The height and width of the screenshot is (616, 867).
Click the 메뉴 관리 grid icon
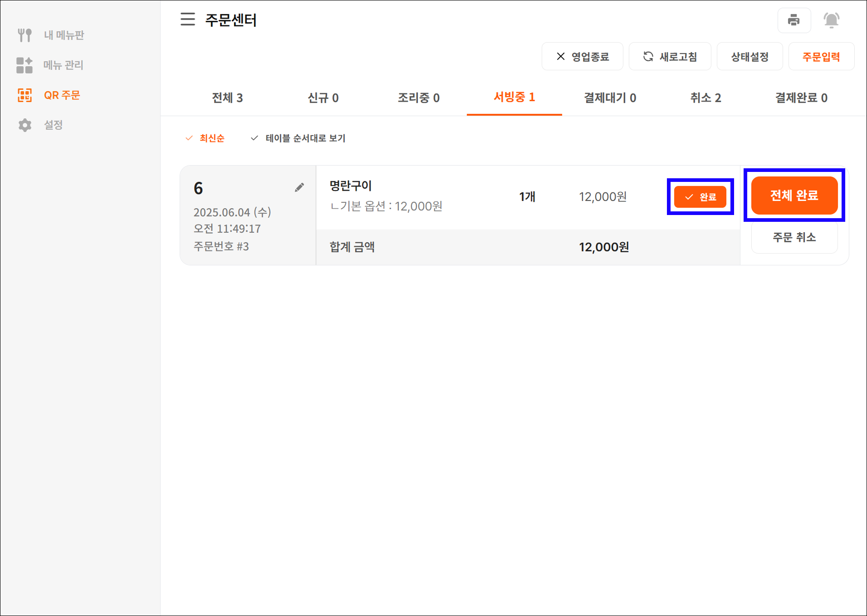click(x=24, y=65)
